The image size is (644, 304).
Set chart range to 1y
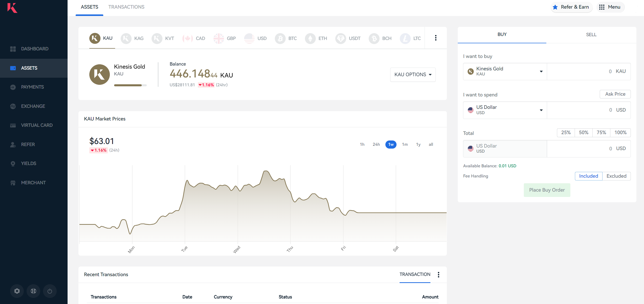[418, 145]
